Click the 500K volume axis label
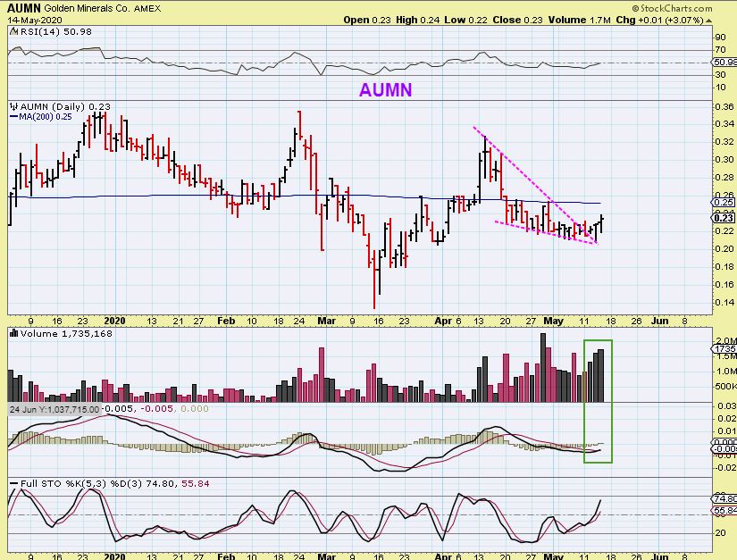 coord(725,386)
